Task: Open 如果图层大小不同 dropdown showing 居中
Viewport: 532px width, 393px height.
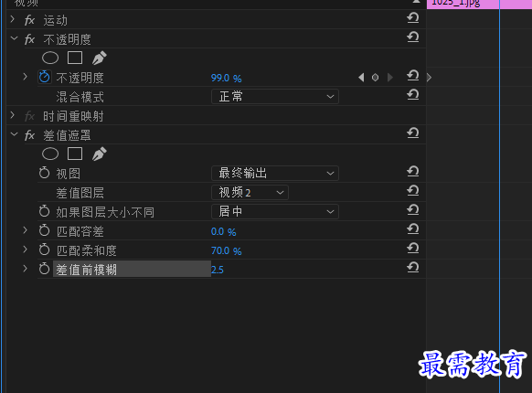Action: (x=275, y=212)
